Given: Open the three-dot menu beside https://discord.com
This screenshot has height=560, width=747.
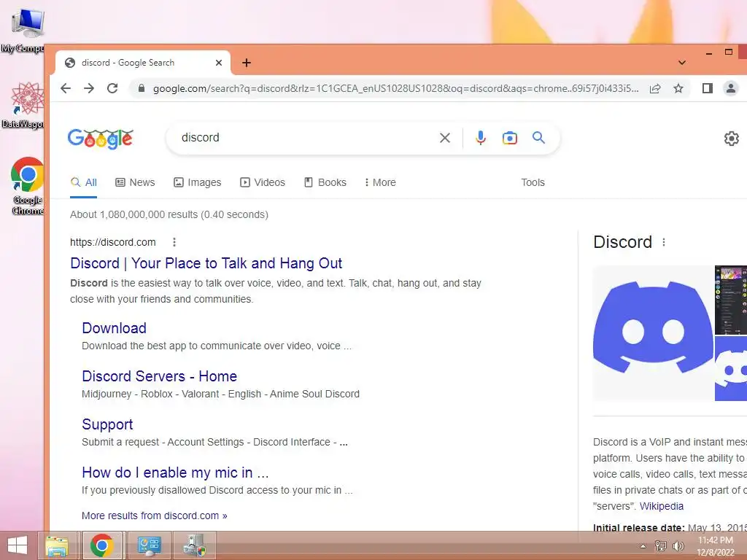Looking at the screenshot, I should (x=174, y=242).
